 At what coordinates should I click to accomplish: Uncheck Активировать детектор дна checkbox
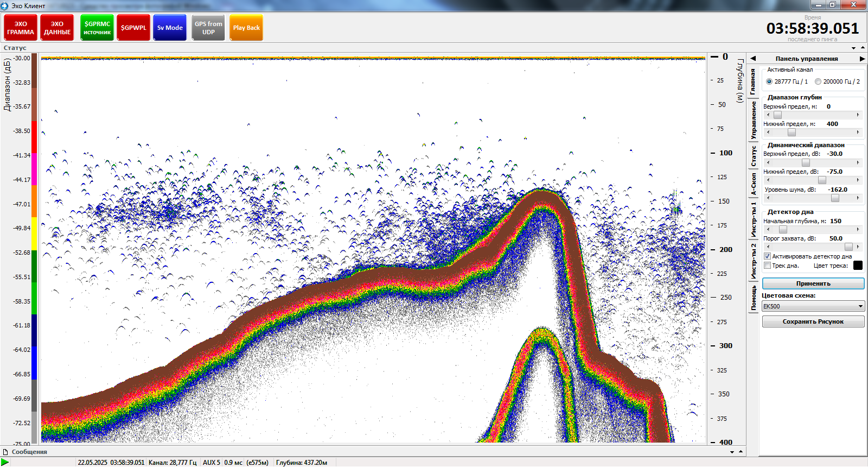[x=767, y=256]
